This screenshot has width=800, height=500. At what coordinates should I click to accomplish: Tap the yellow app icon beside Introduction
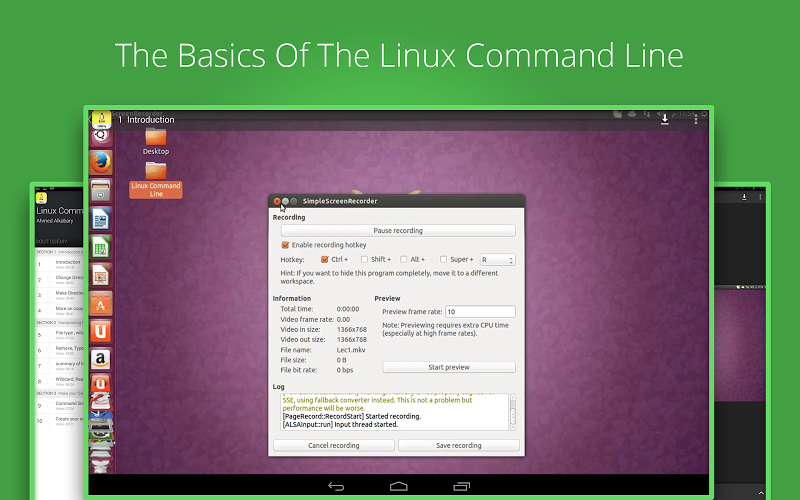click(x=102, y=119)
